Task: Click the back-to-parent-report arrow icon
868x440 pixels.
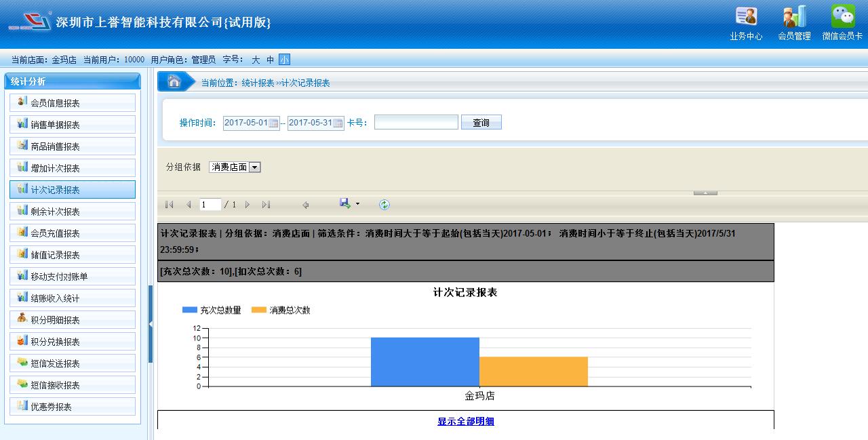Action: click(306, 205)
